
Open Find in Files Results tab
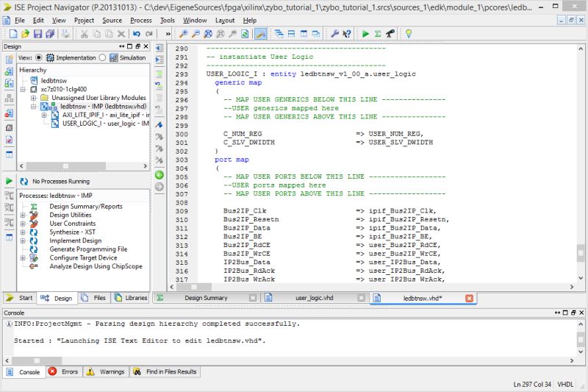pos(165,371)
